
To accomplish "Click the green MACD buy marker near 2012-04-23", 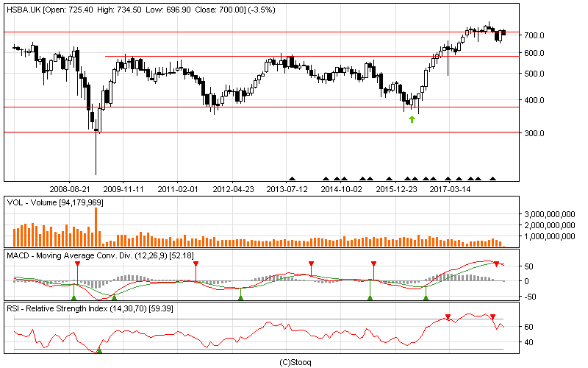I will 241,297.
